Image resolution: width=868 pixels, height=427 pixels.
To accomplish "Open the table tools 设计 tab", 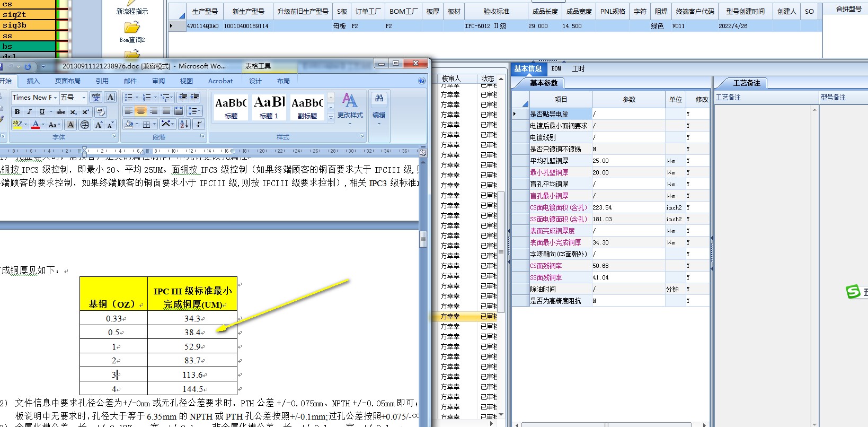I will tap(255, 81).
